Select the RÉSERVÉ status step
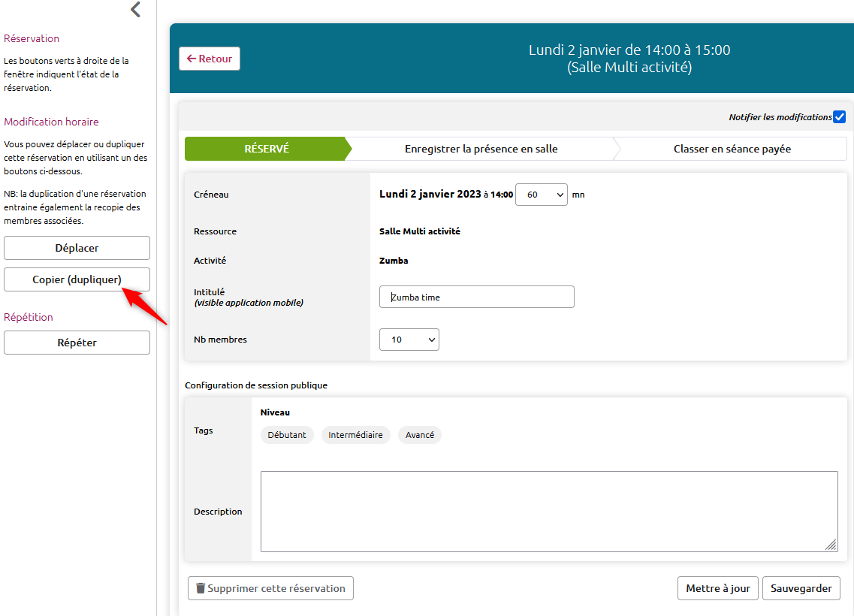Screen dimensions: 854x616 coord(266,149)
